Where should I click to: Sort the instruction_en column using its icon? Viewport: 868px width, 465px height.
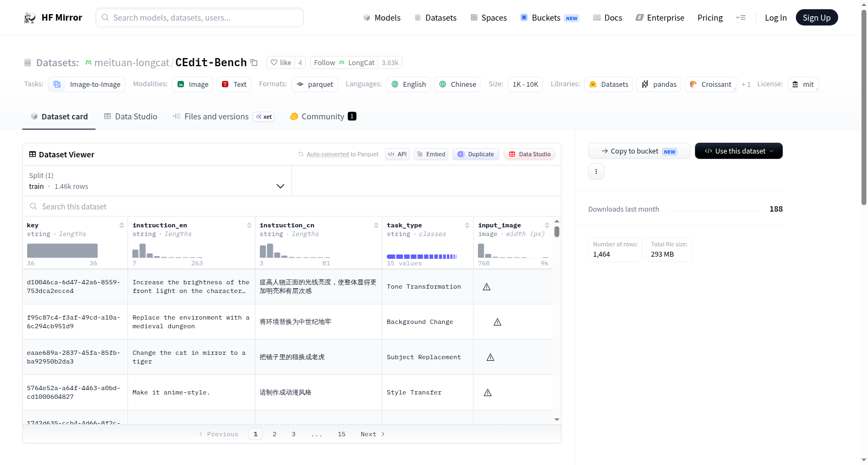pos(249,225)
